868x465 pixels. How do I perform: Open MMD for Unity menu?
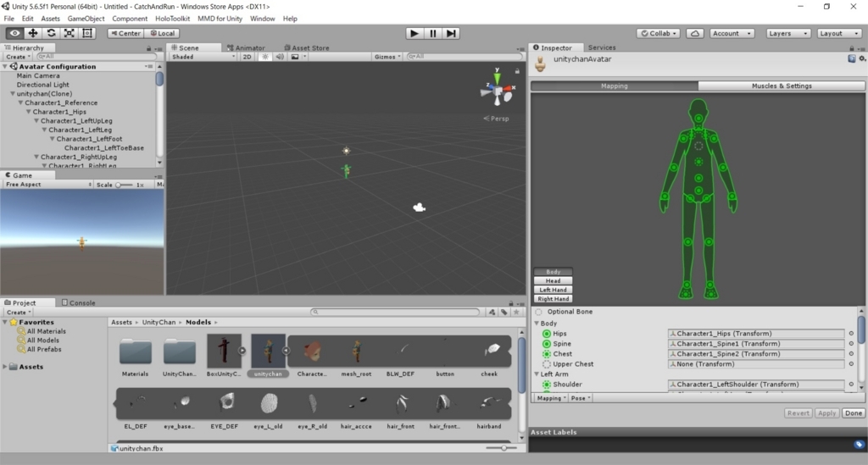220,19
